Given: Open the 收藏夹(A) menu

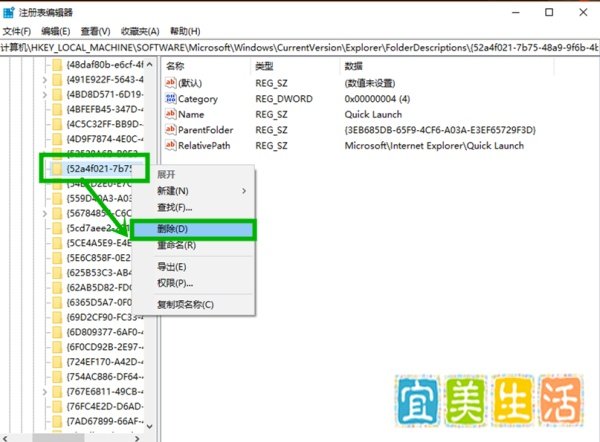Looking at the screenshot, I should [140, 31].
